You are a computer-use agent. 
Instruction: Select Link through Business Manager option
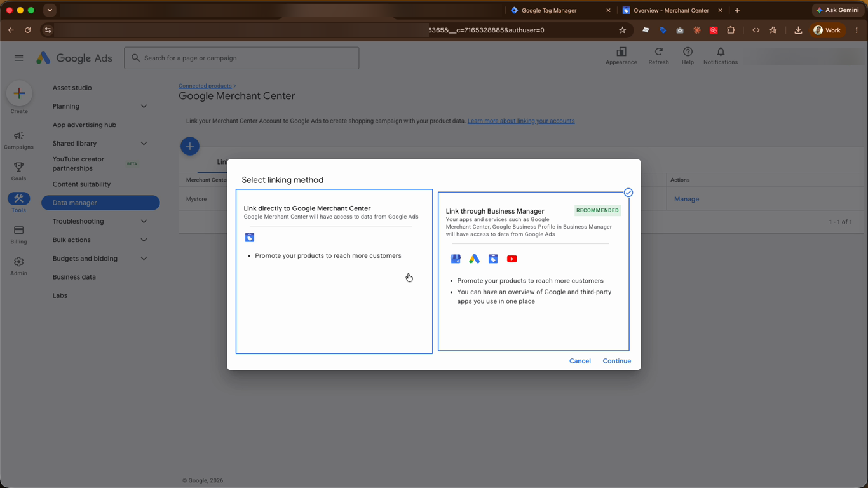click(534, 271)
